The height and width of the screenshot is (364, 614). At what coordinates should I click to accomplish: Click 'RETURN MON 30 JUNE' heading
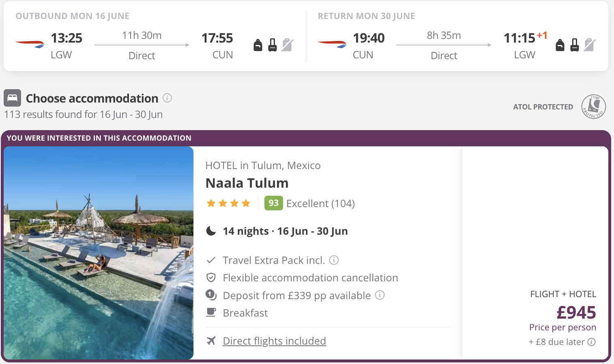click(x=366, y=16)
